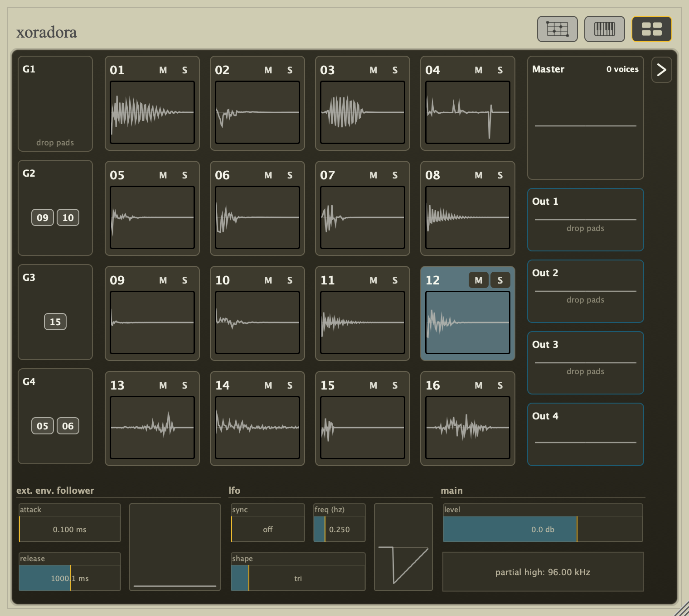The image size is (689, 616).
Task: Solo pad 01
Action: tap(184, 70)
